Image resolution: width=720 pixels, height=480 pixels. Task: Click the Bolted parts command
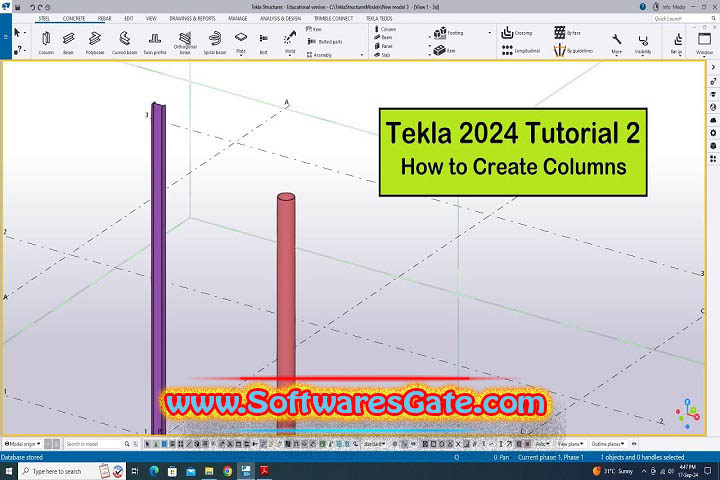(x=325, y=42)
